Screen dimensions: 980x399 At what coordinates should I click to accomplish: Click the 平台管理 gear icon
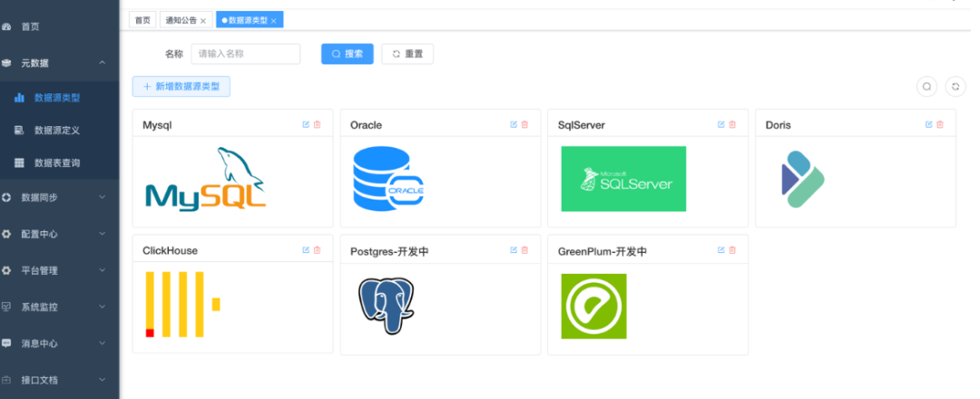[x=6, y=270]
